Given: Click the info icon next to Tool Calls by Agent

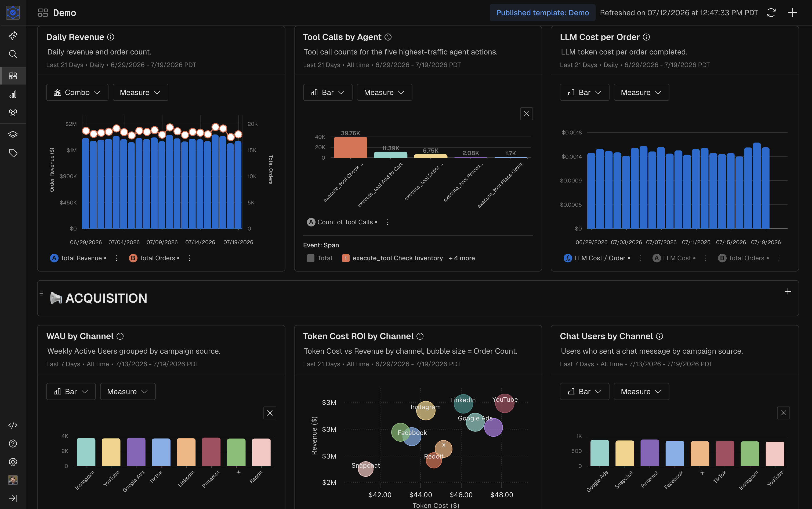Looking at the screenshot, I should (388, 37).
